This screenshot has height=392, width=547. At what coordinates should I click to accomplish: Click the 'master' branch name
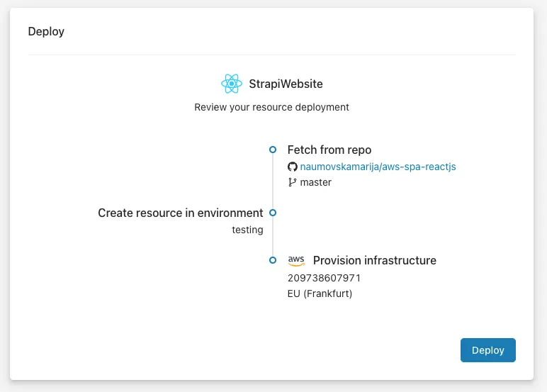pyautogui.click(x=316, y=182)
